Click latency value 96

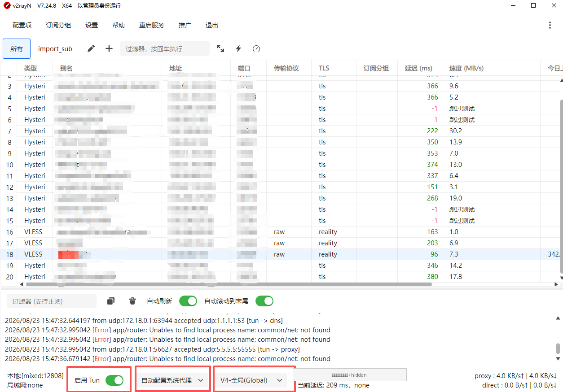point(434,254)
